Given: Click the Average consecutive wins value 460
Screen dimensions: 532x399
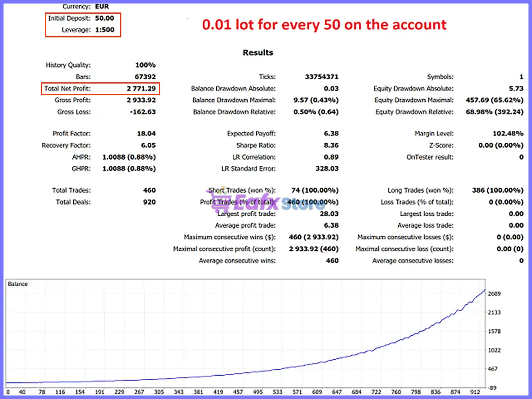Looking at the screenshot, I should tap(332, 261).
